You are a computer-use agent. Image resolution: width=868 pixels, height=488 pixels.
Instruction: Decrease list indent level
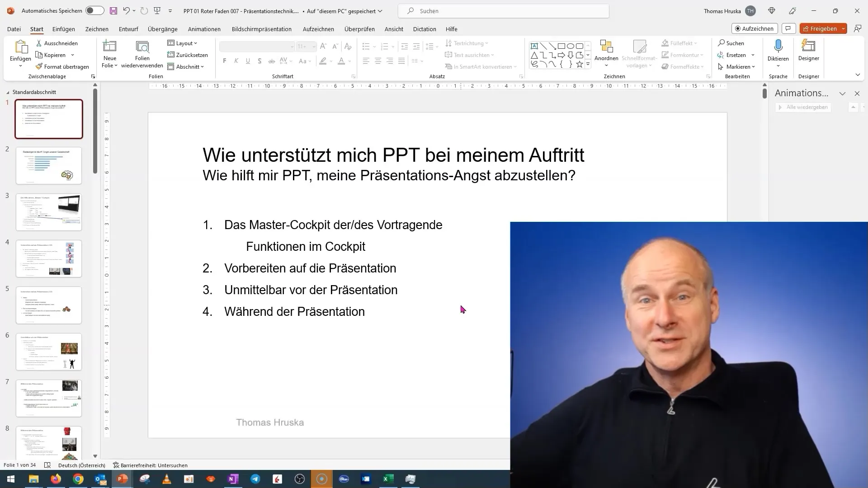[405, 47]
